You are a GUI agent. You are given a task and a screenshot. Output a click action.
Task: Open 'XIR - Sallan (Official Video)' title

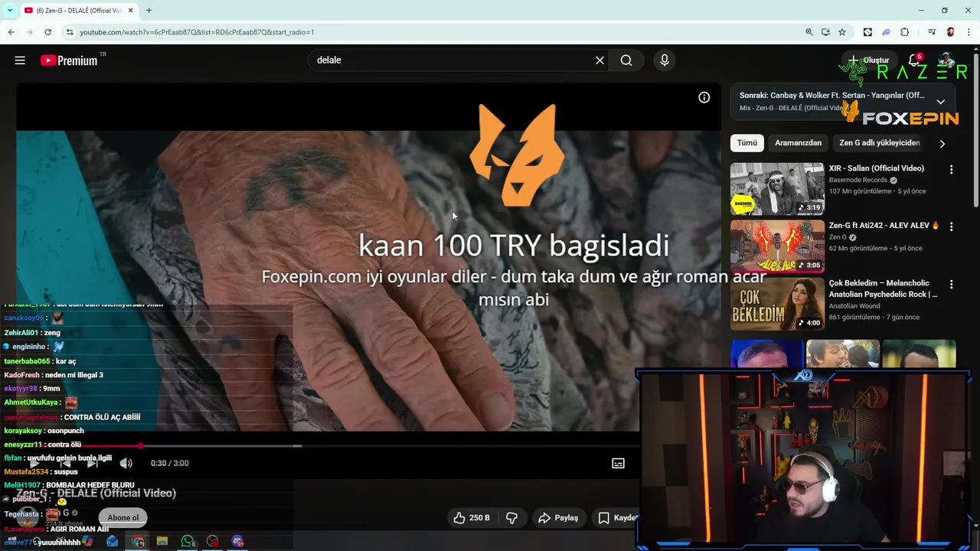876,168
